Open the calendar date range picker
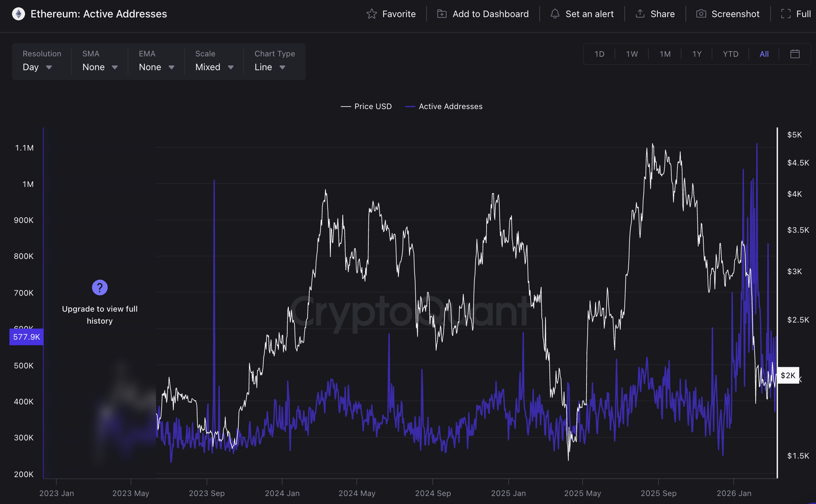 click(795, 54)
